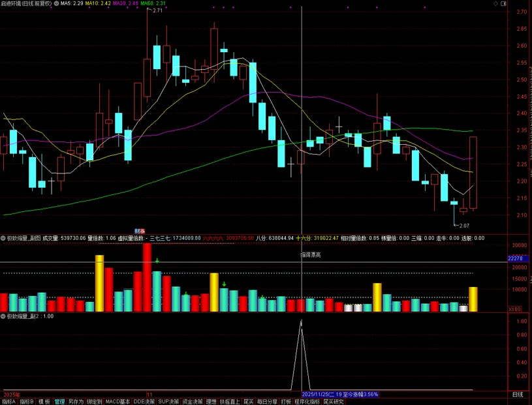
Task: Click the 极软缩量_副图 indicator settings icon
Action: (x=3, y=238)
